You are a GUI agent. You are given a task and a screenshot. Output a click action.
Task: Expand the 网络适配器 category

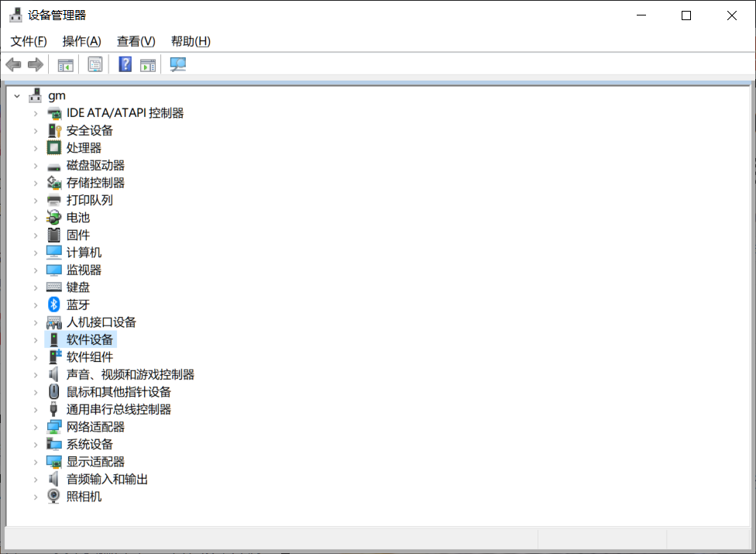[36, 427]
